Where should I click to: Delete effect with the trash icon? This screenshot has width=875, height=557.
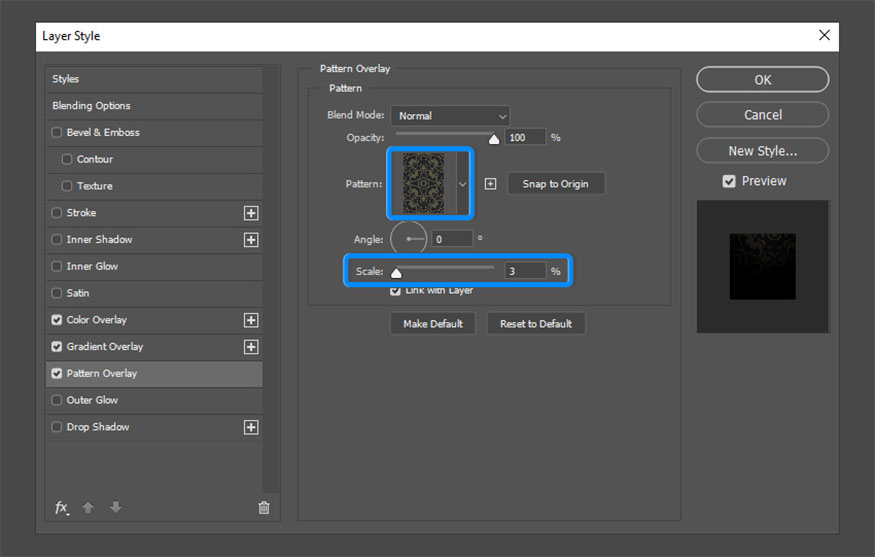pos(264,507)
